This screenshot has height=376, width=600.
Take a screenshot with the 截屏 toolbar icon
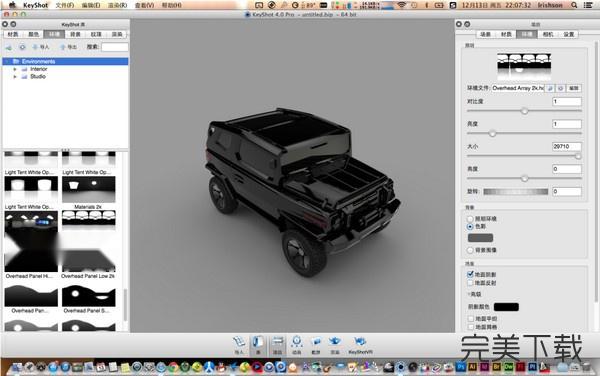(316, 344)
